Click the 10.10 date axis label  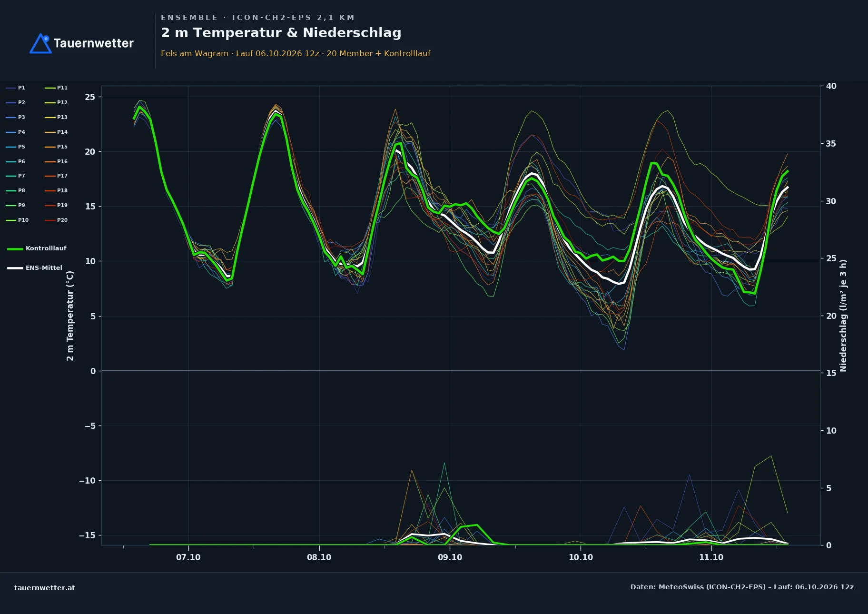coord(581,557)
